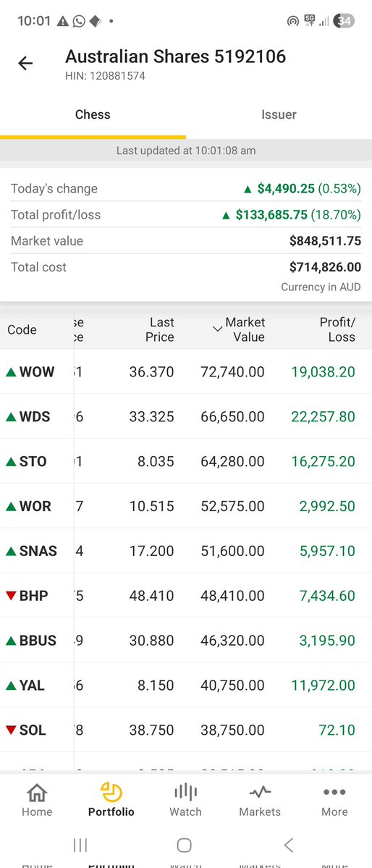Select the Portfolio pie chart icon

click(111, 792)
